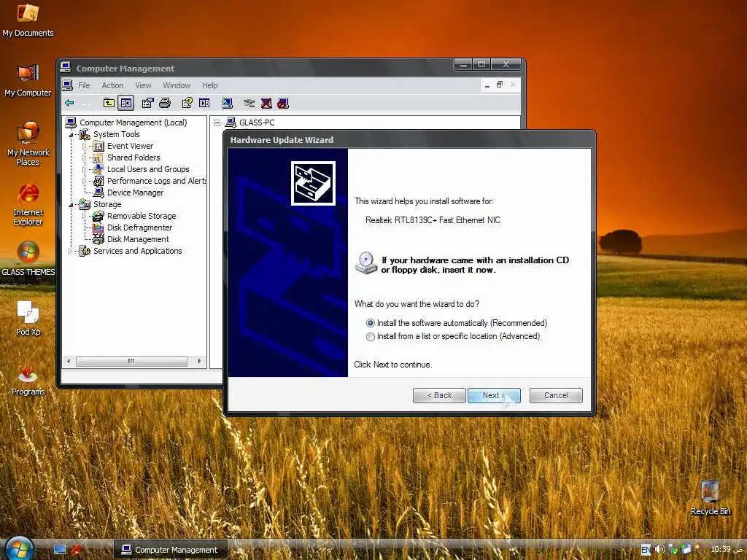Click the Print toolbar icon

(x=165, y=103)
